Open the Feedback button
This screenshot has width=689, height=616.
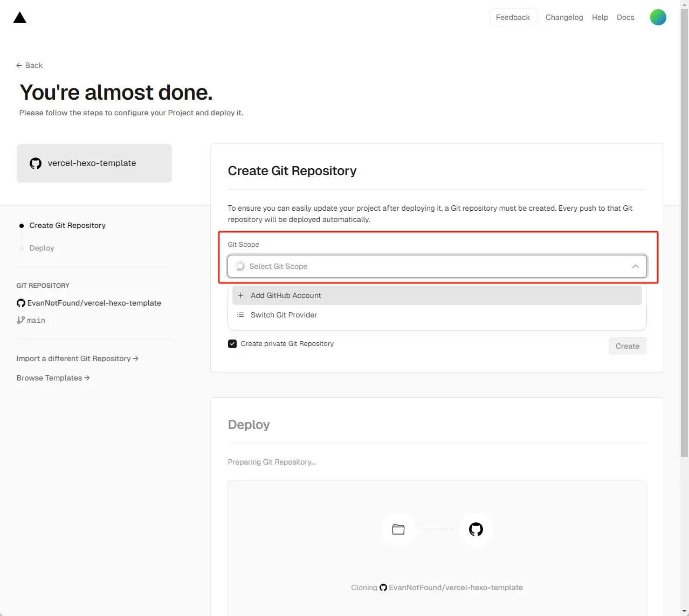513,17
